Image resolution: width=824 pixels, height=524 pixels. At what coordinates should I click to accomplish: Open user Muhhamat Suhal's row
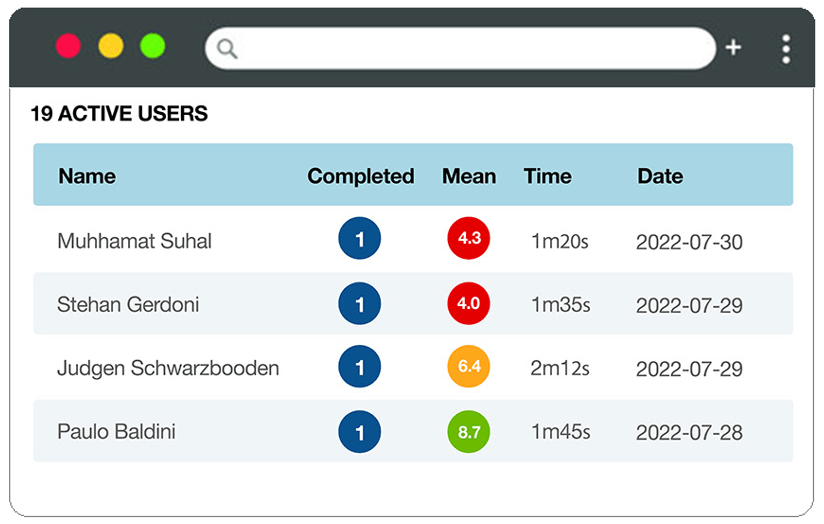point(134,241)
